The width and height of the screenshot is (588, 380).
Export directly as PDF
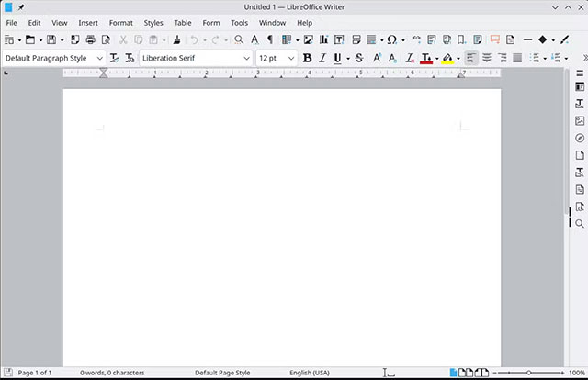(75, 39)
